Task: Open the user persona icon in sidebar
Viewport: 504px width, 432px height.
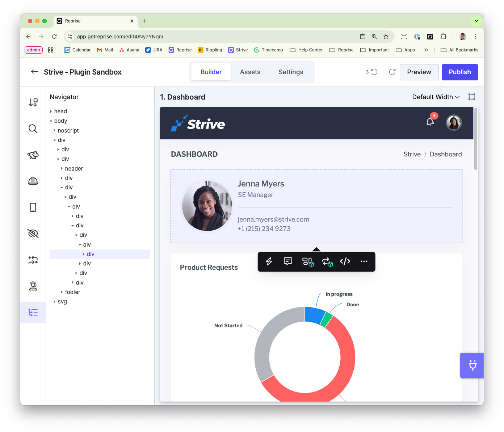Action: click(33, 286)
